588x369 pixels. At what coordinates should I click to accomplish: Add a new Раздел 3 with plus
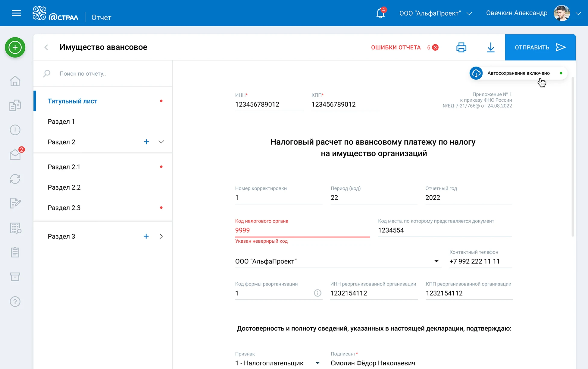(x=146, y=236)
